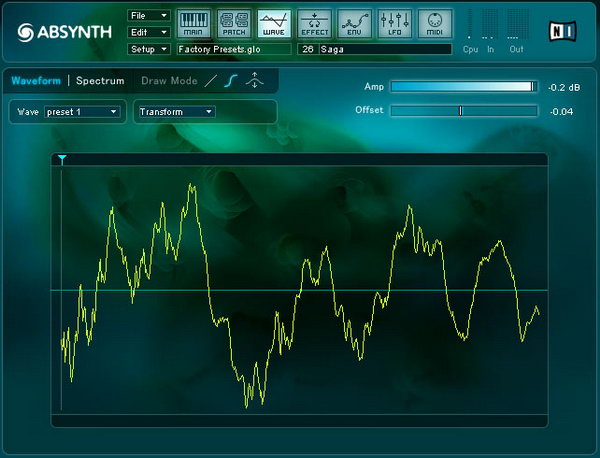Click the Draw Mode label
The image size is (600, 458).
[x=169, y=81]
